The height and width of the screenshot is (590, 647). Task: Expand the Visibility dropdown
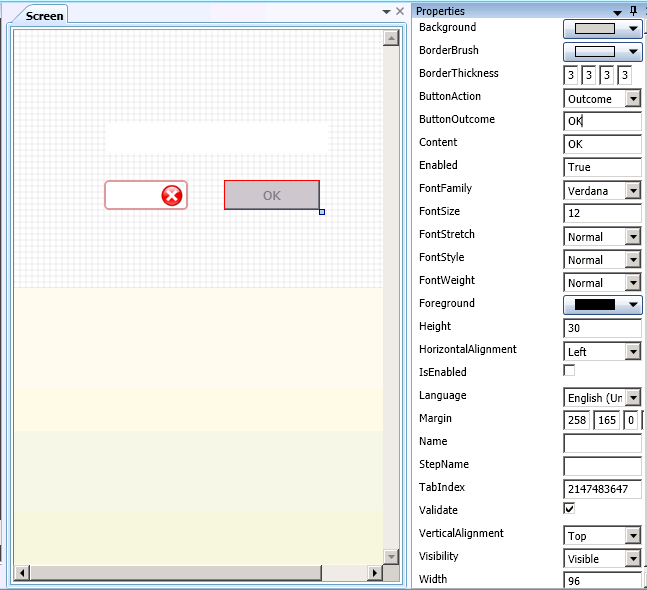coord(632,559)
